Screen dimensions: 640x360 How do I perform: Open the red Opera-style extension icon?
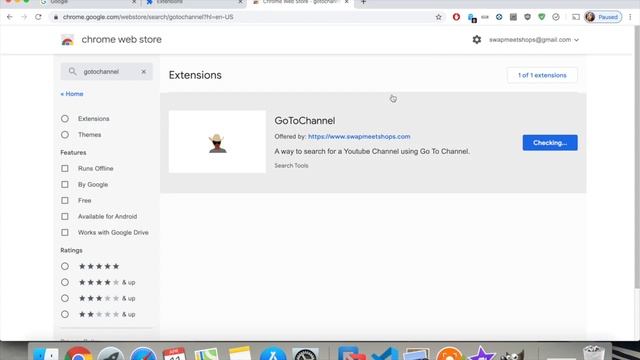point(456,17)
